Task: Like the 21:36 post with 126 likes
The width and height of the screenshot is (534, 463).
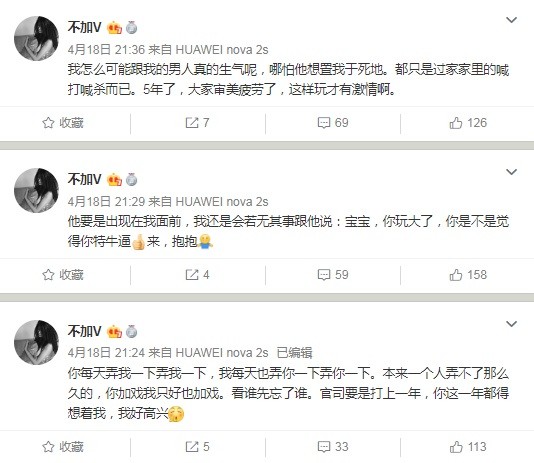Action: (x=468, y=123)
